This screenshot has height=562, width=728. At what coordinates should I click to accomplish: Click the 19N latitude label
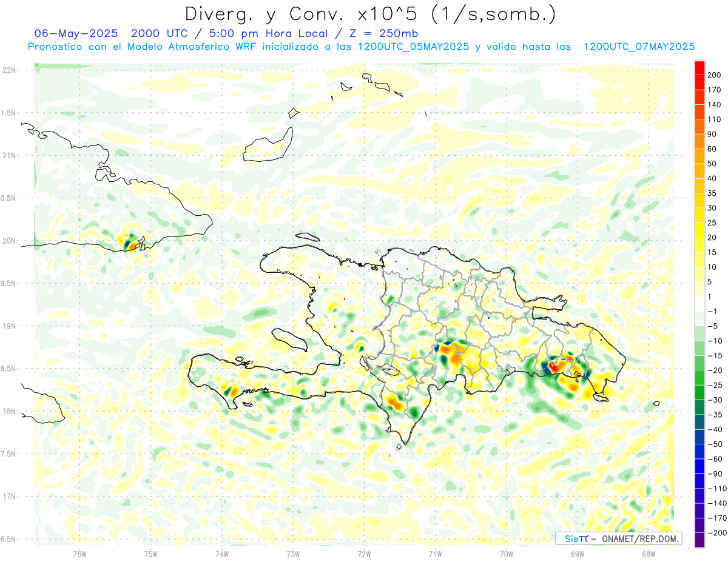point(9,326)
